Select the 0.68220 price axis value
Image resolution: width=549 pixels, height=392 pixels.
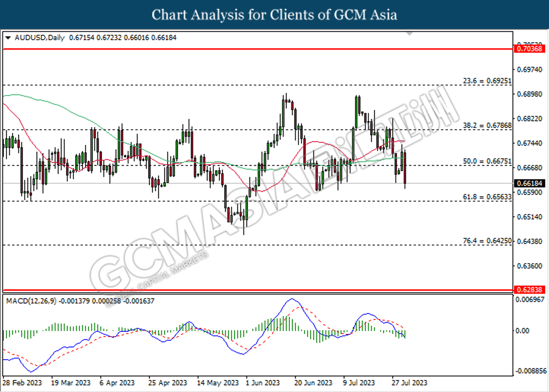click(x=530, y=119)
